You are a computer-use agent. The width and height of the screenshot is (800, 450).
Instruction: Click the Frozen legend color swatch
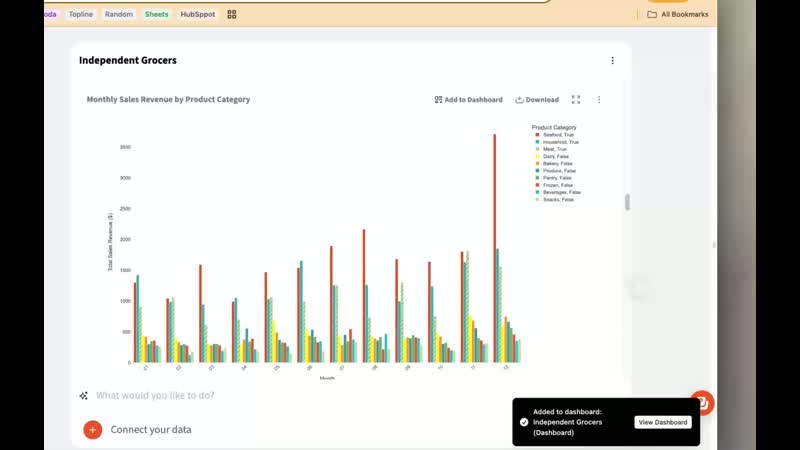pyautogui.click(x=538, y=185)
